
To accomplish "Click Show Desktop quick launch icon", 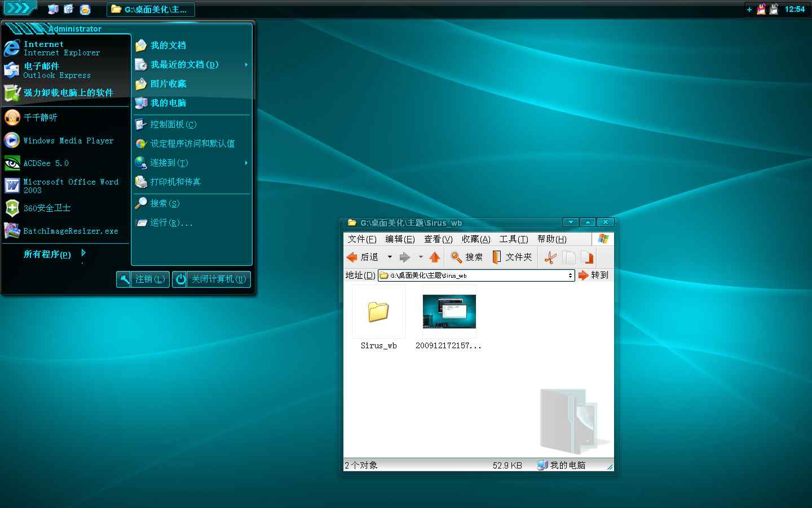I will point(53,9).
